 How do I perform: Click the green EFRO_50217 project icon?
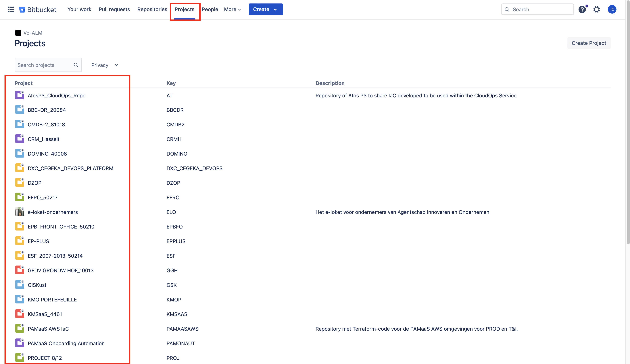tap(20, 197)
